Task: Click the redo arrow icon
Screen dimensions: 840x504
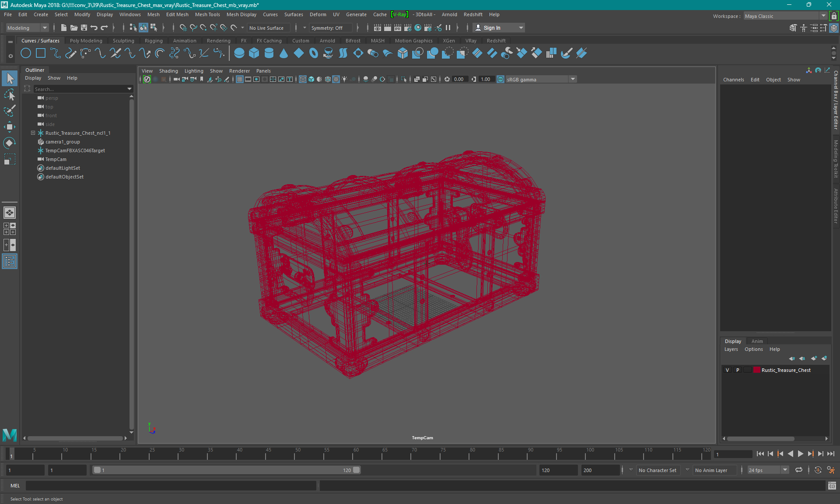Action: [104, 28]
